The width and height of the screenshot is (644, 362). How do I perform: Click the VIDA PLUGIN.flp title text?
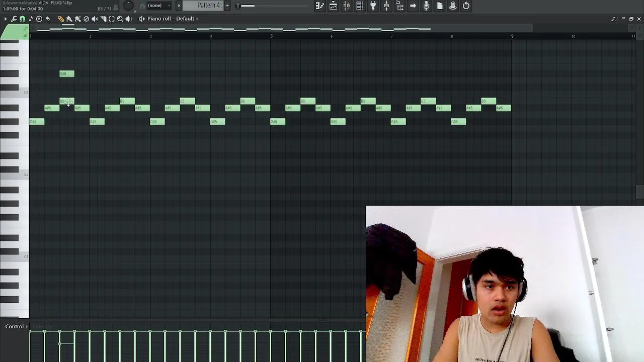[55, 3]
